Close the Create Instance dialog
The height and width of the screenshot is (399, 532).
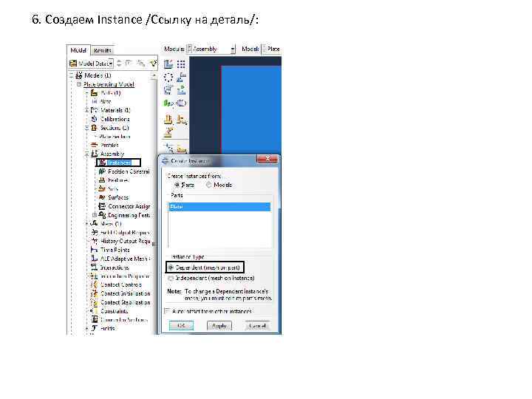[x=267, y=159]
